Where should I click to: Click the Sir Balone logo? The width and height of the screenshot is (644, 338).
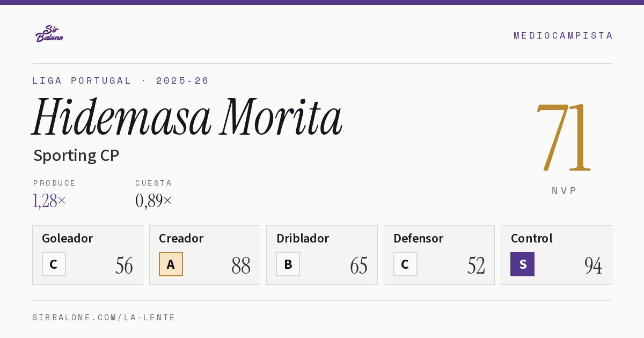tap(49, 34)
